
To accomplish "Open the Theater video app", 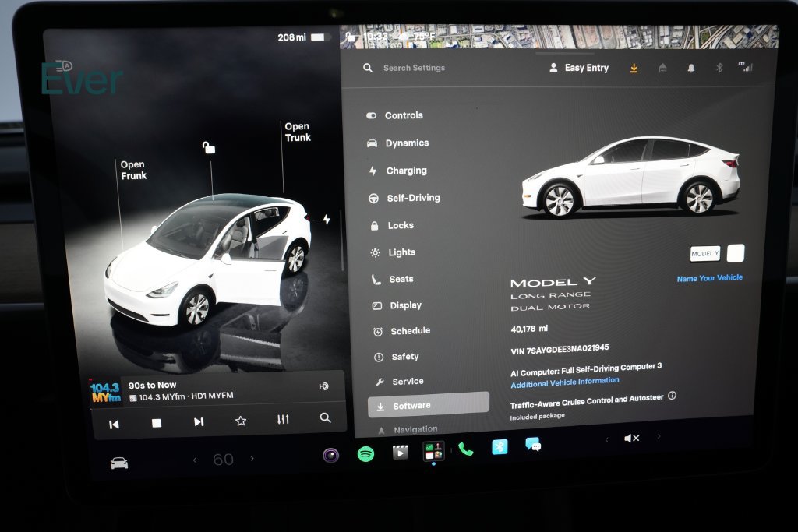I will (400, 452).
